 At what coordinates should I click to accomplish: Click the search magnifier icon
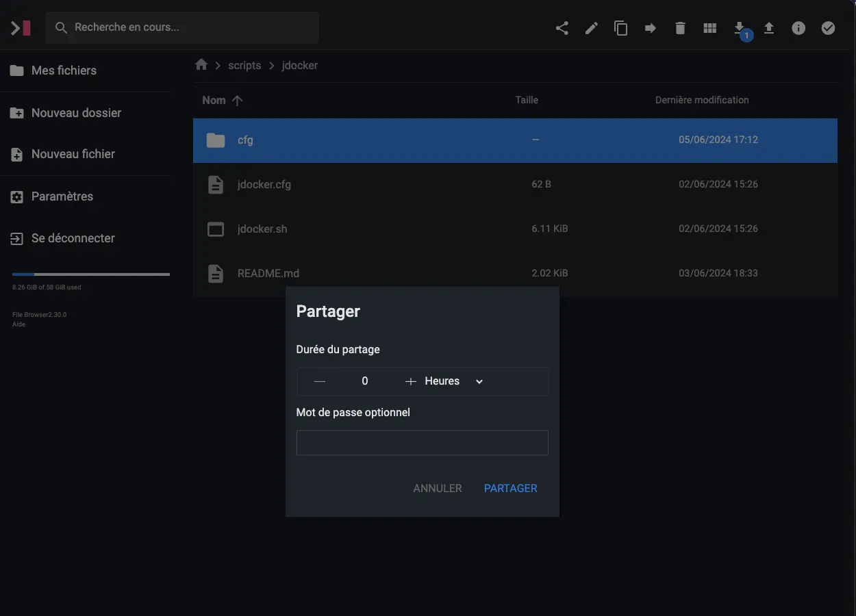point(61,28)
